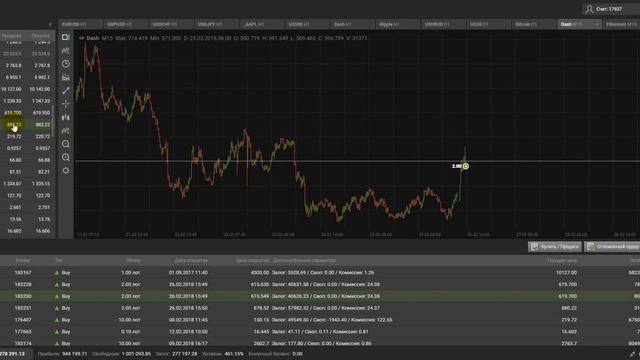Select the Ethereum M15 tab
The height and width of the screenshot is (360, 640).
(x=622, y=24)
